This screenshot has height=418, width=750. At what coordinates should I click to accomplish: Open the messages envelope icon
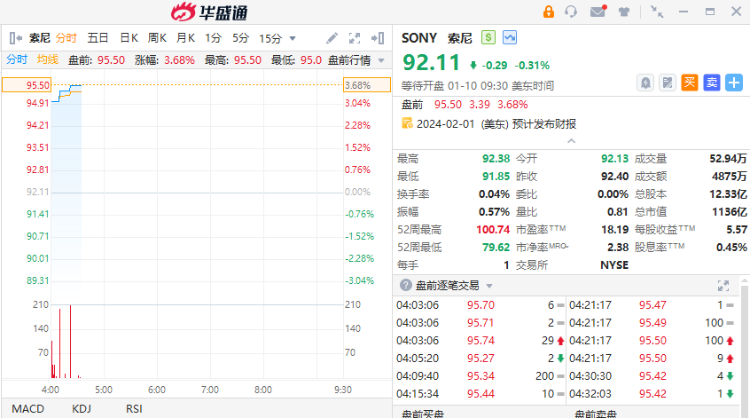point(598,12)
